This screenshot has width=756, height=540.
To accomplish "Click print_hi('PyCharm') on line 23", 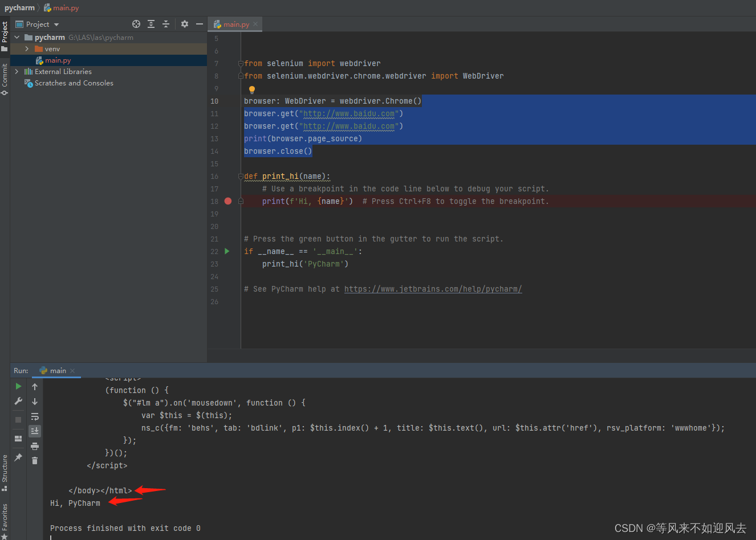I will (305, 264).
